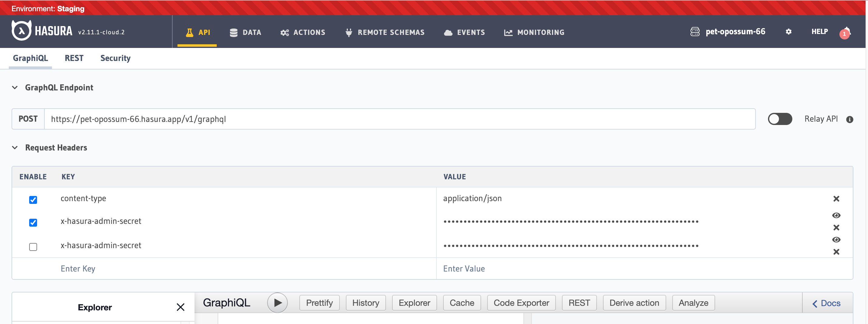Viewport: 868px width, 324px height.
Task: Collapse the GraphQL Endpoint section
Action: 15,88
